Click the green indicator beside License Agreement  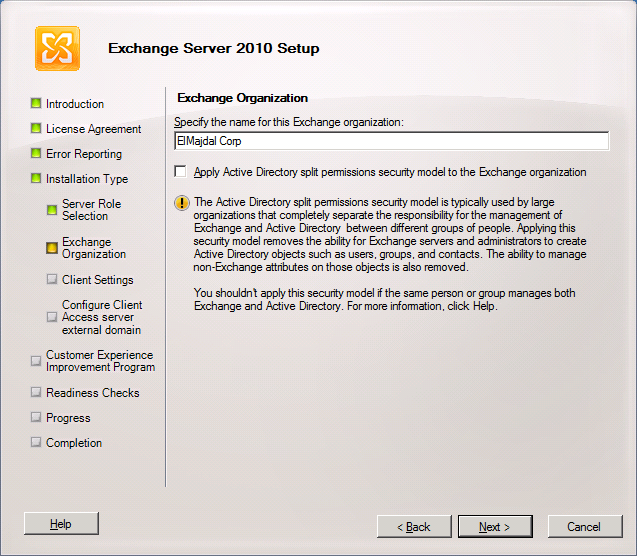[36, 128]
